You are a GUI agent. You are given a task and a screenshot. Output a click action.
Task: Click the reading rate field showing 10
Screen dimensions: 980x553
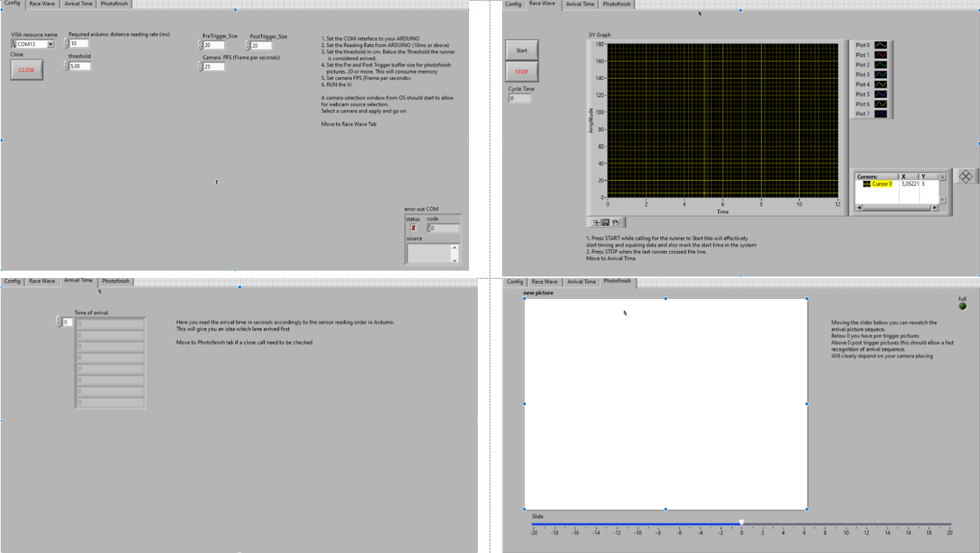pyautogui.click(x=78, y=43)
